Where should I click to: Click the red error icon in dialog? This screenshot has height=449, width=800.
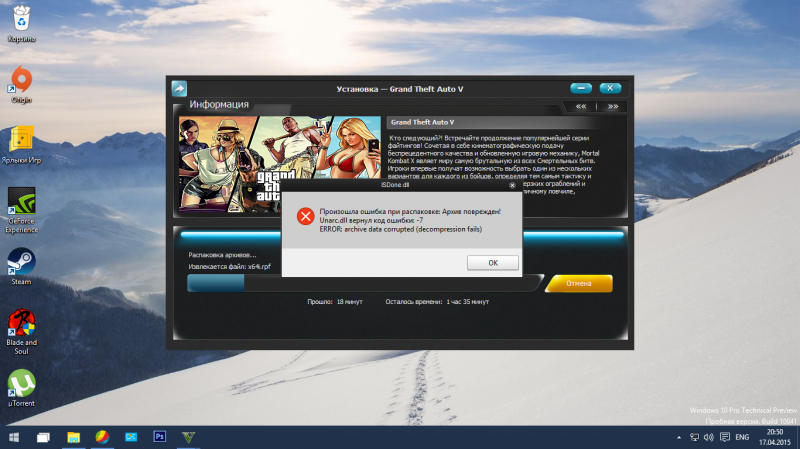[306, 216]
